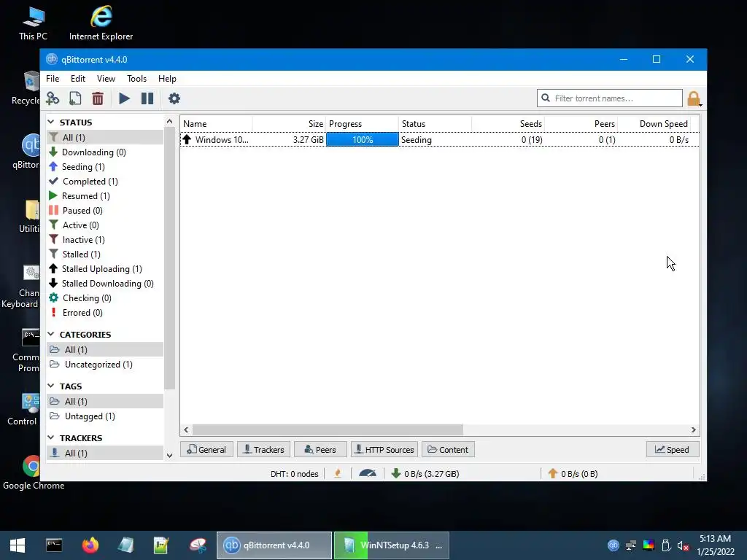Screen dimensions: 747x560
Task: Select Uncategorized (1) category
Action: [x=105, y=365]
